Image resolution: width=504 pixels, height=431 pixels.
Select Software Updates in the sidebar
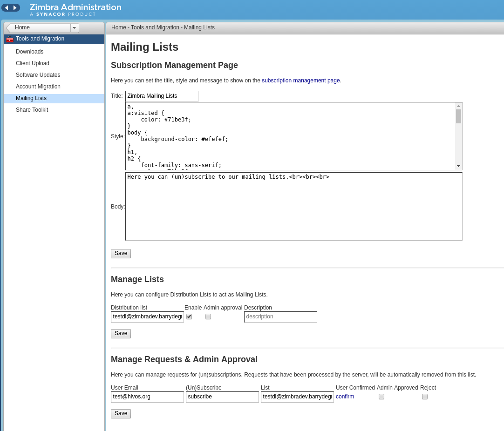[x=38, y=75]
